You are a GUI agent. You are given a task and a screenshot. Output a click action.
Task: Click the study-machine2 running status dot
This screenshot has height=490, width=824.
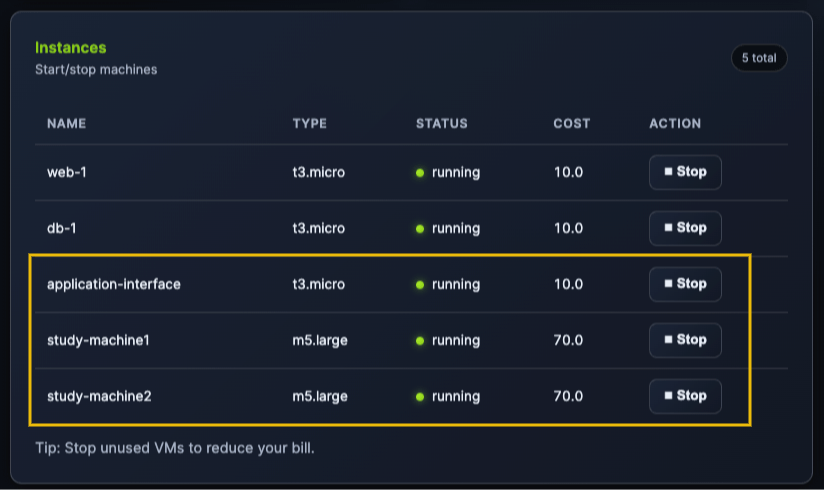pos(421,396)
